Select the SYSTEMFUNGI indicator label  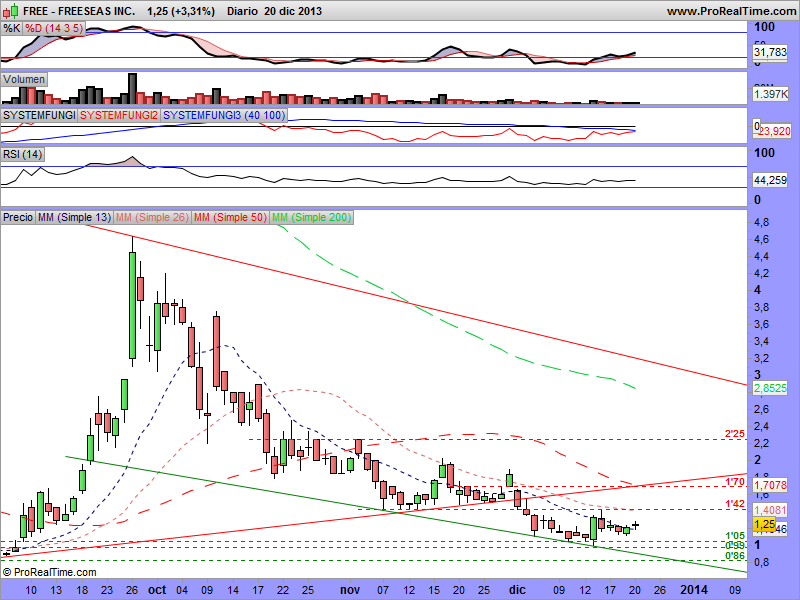click(x=39, y=115)
